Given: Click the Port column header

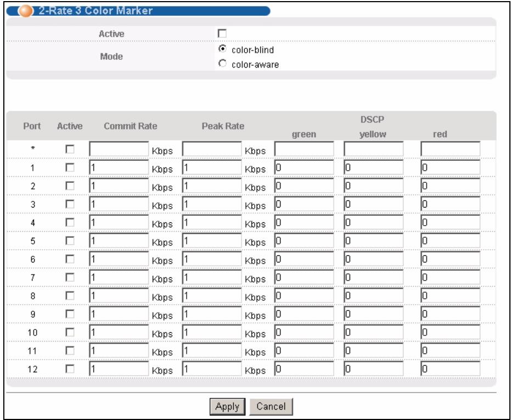Looking at the screenshot, I should tap(32, 126).
